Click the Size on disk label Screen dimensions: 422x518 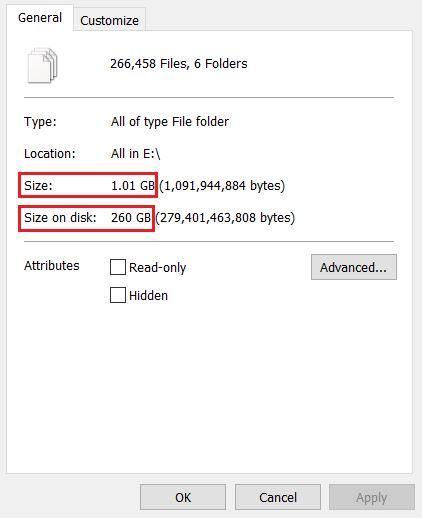click(60, 218)
